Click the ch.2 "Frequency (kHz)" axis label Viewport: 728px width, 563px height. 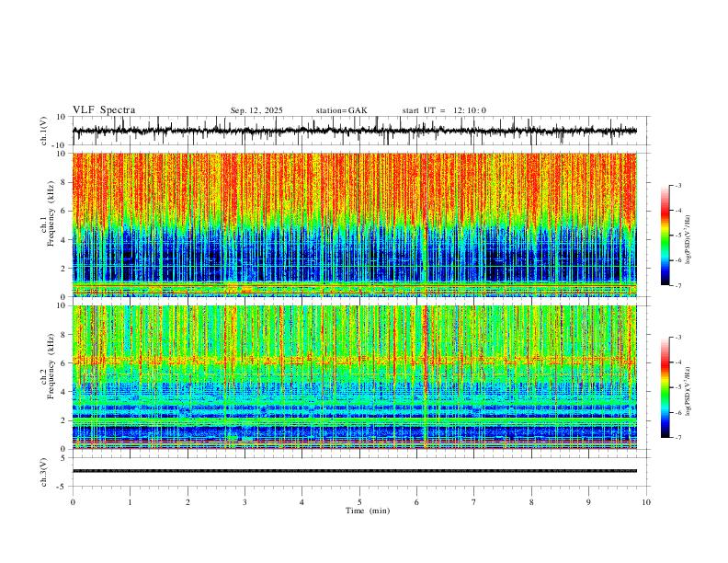[51, 366]
